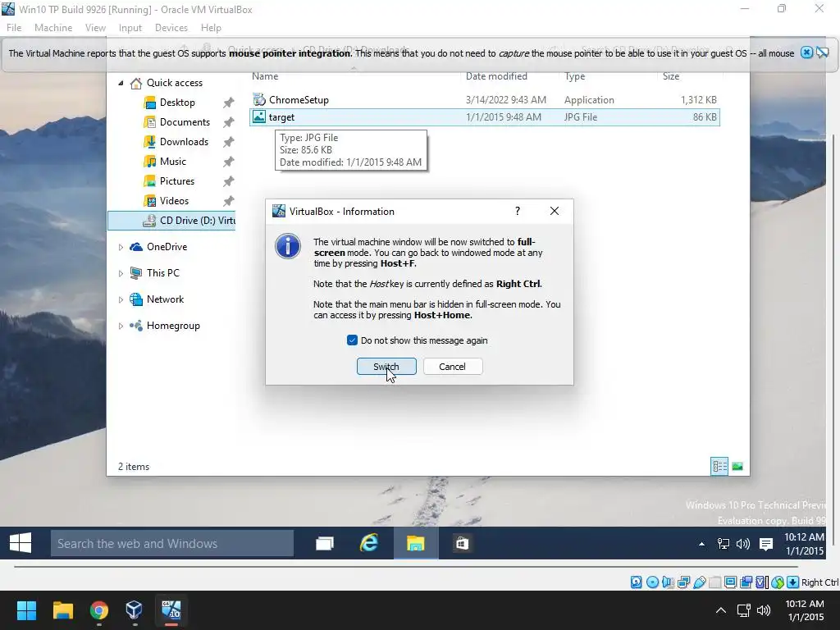The width and height of the screenshot is (840, 630).
Task: Click the hard disk activity status icon
Action: (x=636, y=582)
